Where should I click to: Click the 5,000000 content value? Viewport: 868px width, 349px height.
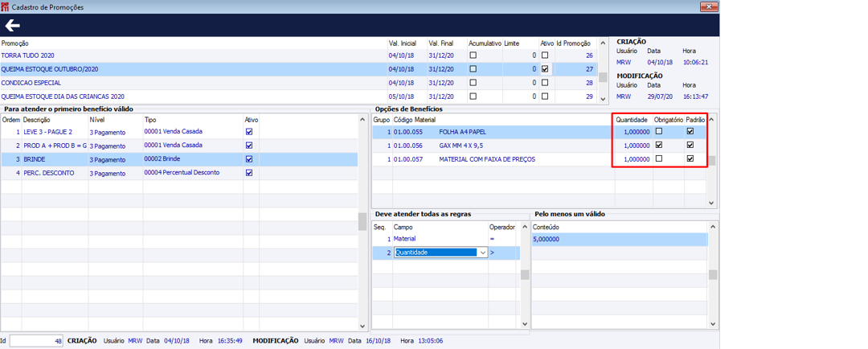click(x=546, y=240)
